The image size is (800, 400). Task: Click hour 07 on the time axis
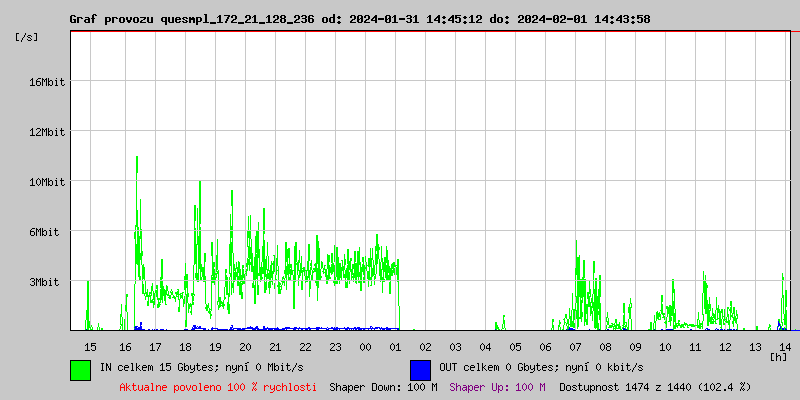[575, 346]
